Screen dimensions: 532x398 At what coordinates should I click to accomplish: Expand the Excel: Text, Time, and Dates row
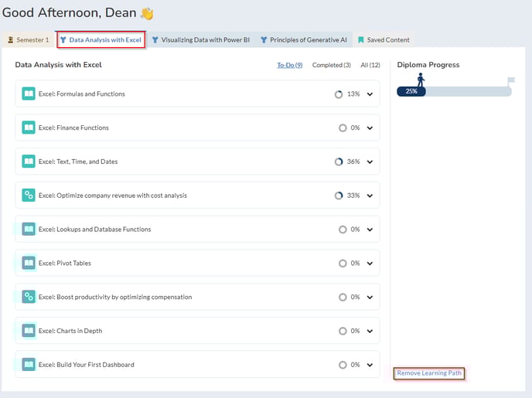coord(370,162)
